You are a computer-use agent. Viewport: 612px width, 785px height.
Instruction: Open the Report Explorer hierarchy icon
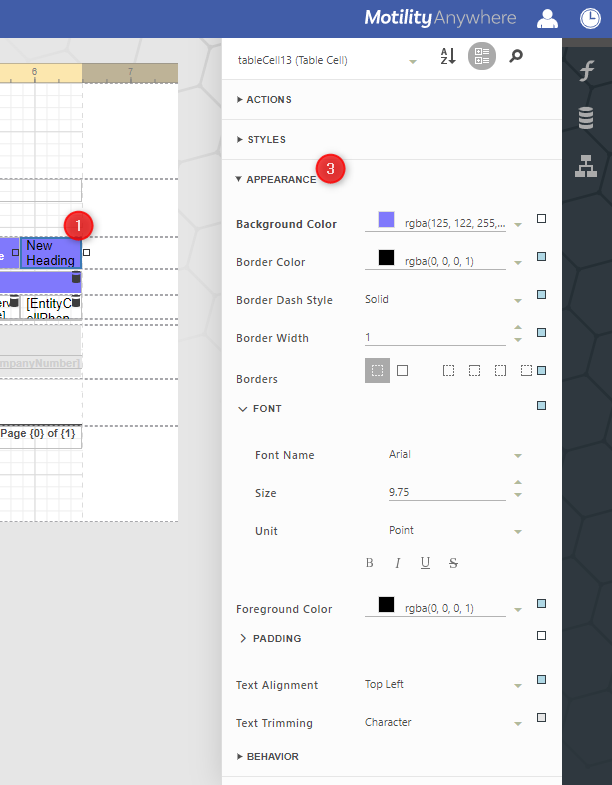[587, 166]
